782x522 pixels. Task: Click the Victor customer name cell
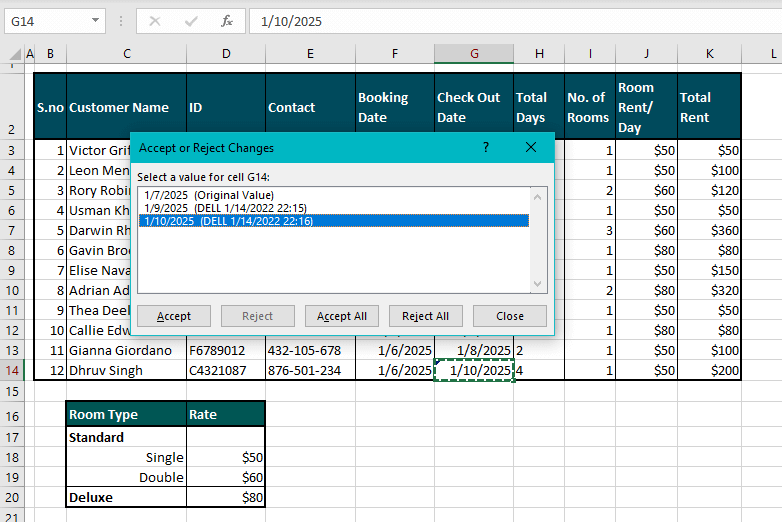tap(99, 150)
